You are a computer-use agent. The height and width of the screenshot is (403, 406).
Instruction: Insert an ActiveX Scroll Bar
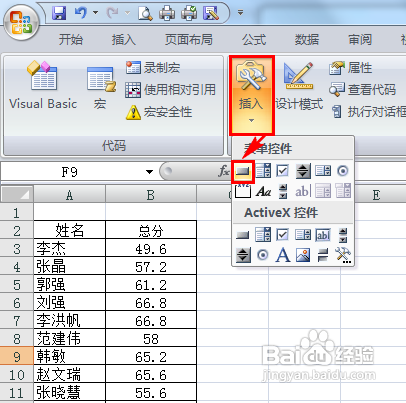click(343, 235)
